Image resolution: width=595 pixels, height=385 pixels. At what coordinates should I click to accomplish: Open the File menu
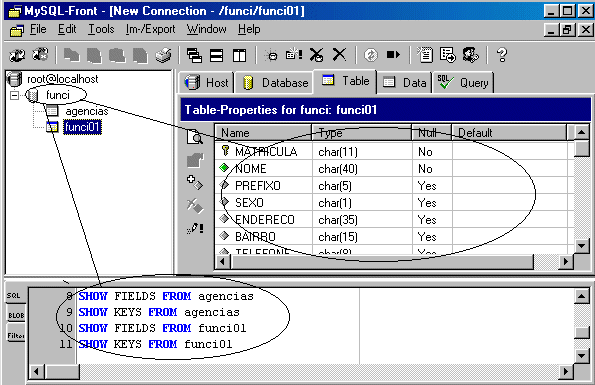(x=38, y=29)
